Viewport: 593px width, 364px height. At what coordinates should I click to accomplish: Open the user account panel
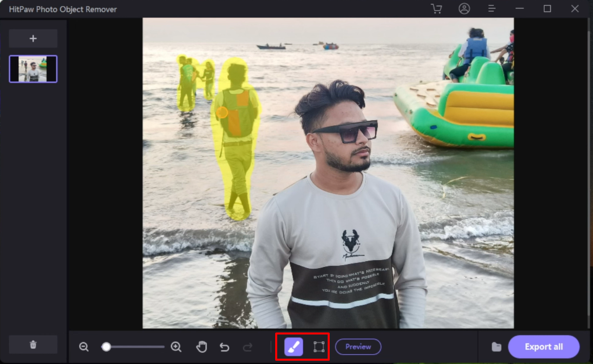pos(464,9)
